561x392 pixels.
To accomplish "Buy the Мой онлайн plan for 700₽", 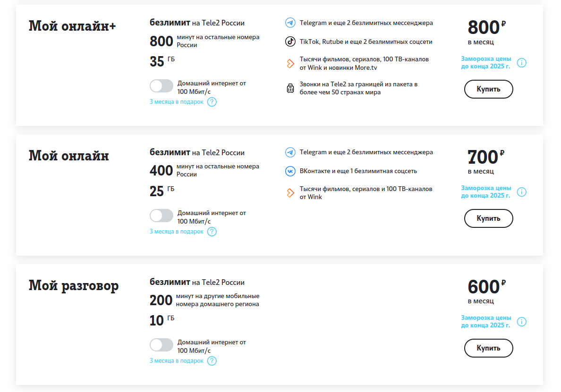I will click(x=488, y=218).
